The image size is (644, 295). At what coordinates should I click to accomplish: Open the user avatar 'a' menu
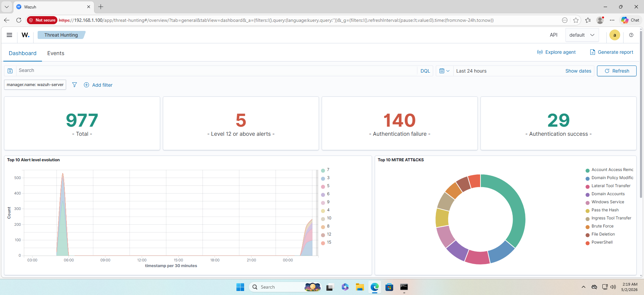tap(615, 35)
